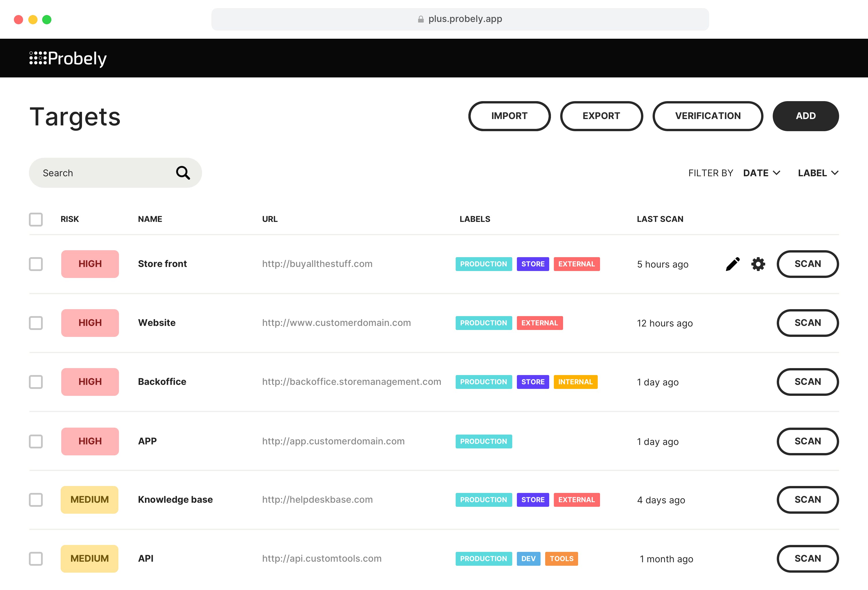
Task: Open the Knowledge base target name
Action: (x=175, y=500)
